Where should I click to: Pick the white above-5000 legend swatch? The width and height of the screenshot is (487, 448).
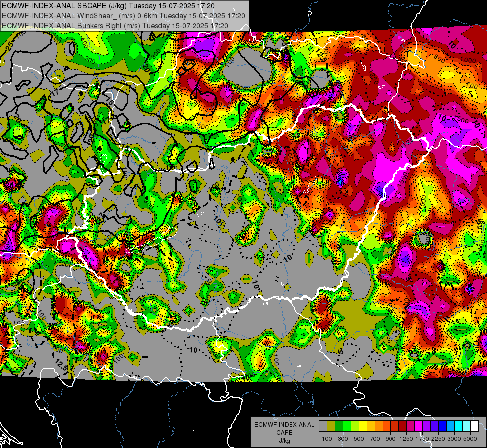pyautogui.click(x=474, y=426)
